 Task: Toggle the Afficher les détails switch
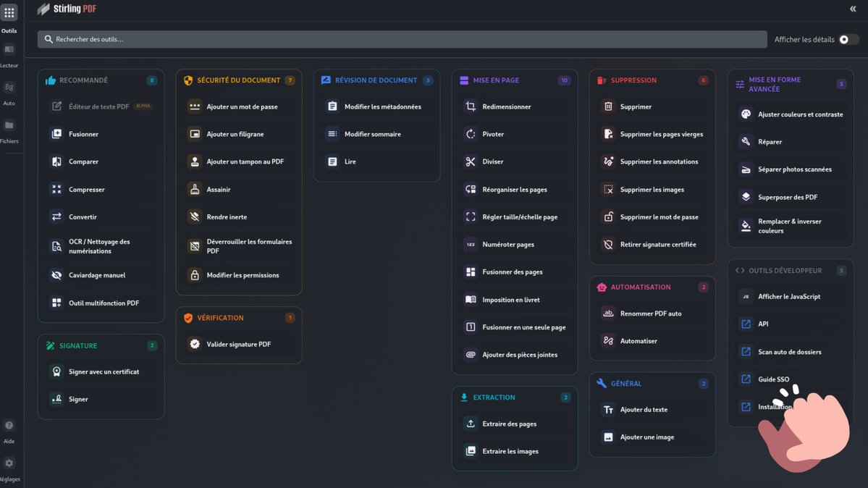[848, 39]
